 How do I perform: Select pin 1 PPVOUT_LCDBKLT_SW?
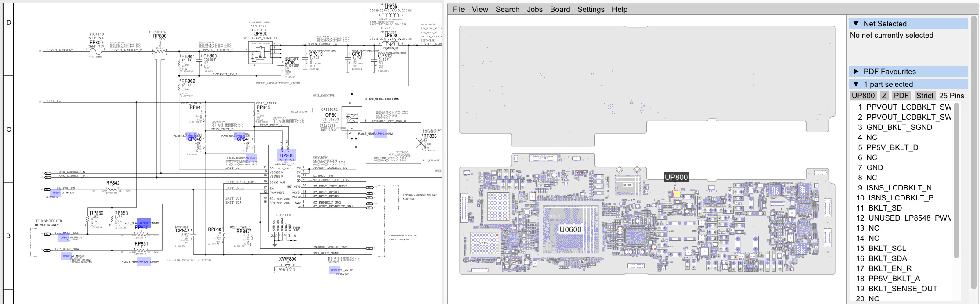click(x=904, y=107)
